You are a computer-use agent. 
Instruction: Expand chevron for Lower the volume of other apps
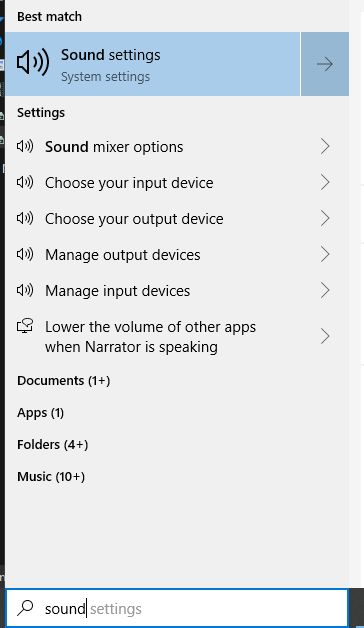click(x=325, y=336)
